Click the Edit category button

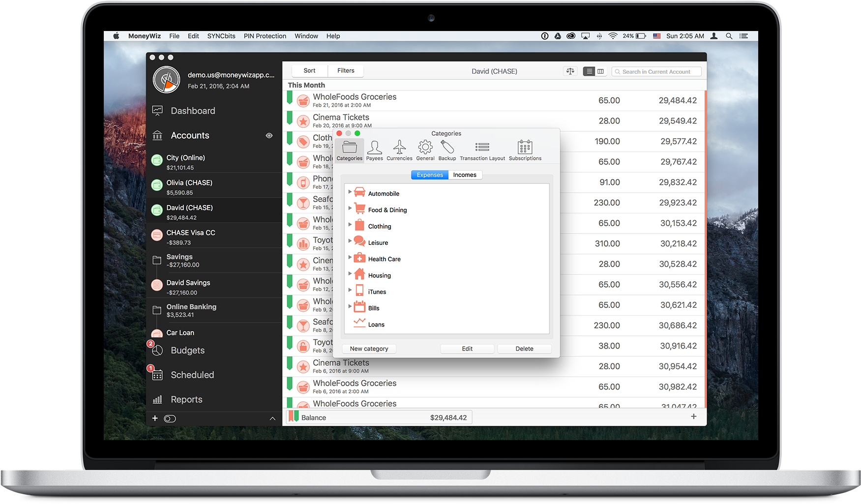click(467, 349)
